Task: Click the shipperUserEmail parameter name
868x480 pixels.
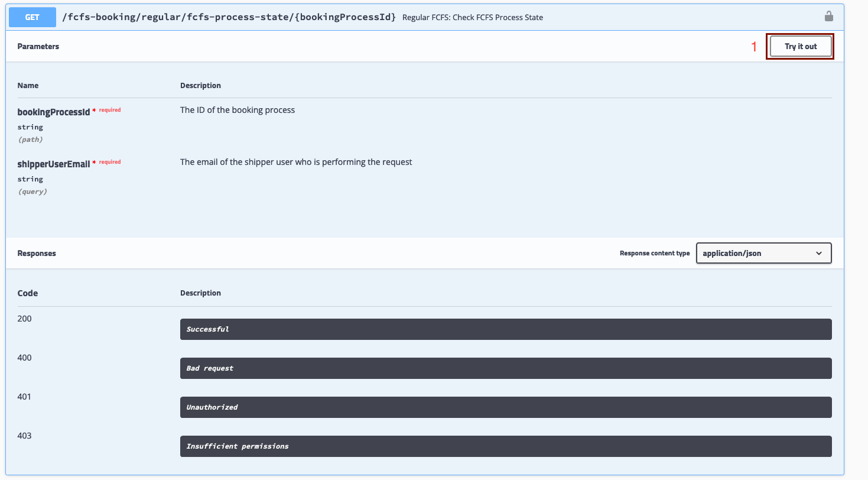Action: tap(54, 164)
